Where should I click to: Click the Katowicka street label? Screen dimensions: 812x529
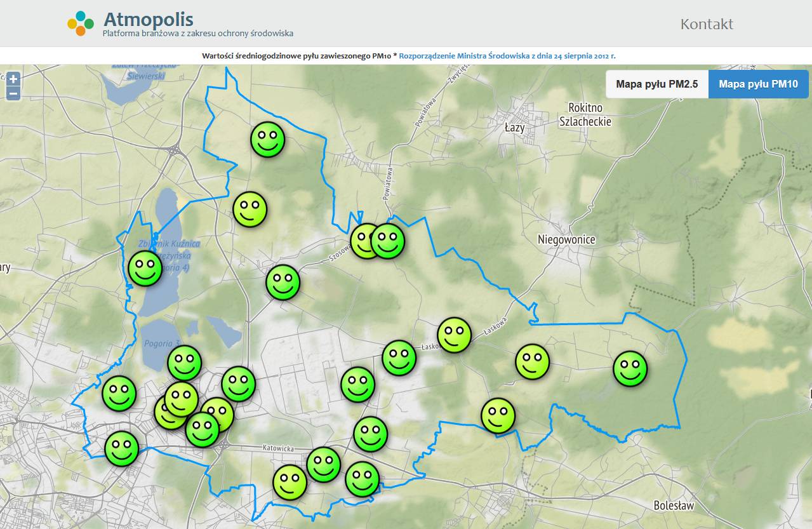[279, 448]
